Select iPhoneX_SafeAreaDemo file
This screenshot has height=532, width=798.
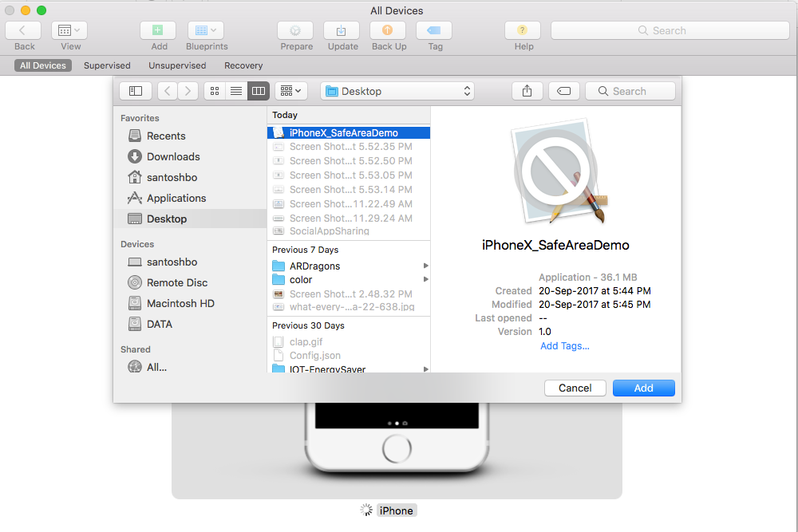(x=349, y=132)
